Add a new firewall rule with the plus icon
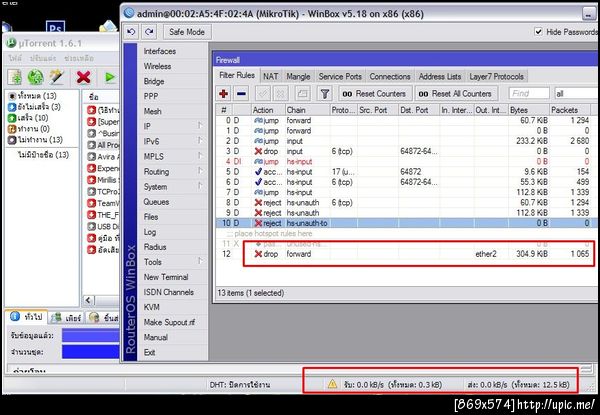Screen dimensions: 600x415 pyautogui.click(x=223, y=93)
